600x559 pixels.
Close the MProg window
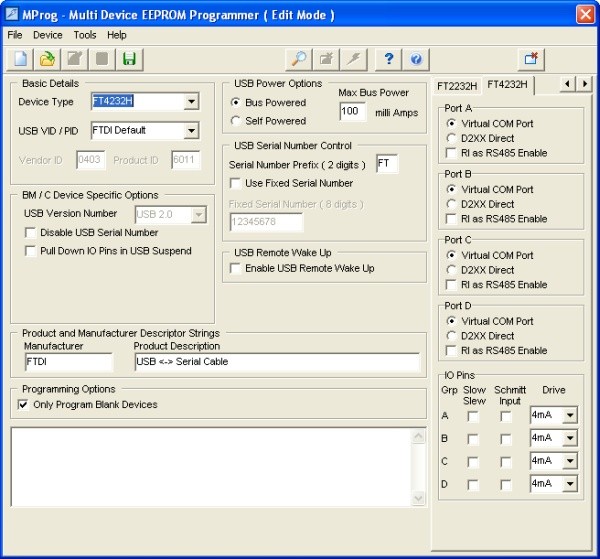(585, 14)
